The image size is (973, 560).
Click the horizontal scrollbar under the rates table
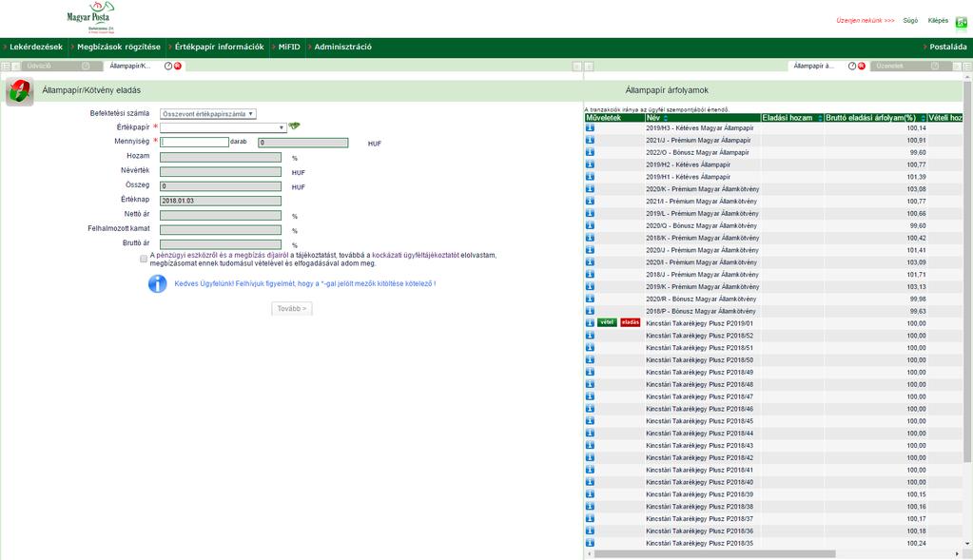coord(713,553)
